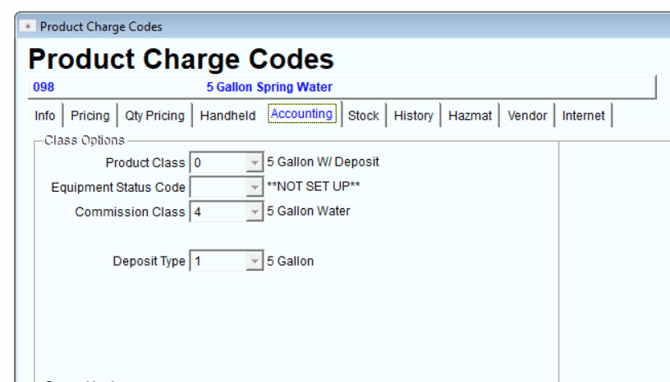Click the Product Class value field
Image resolution: width=670 pixels, height=382 pixels.
(x=218, y=162)
